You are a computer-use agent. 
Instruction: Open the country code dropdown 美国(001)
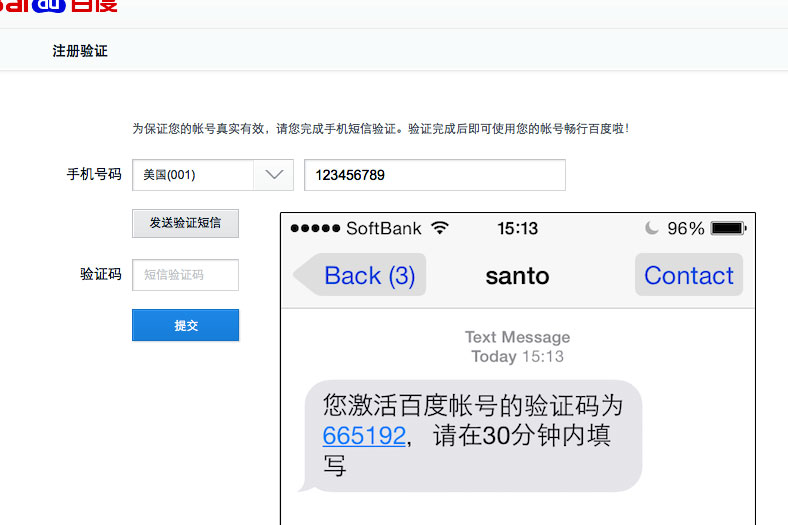[x=213, y=175]
